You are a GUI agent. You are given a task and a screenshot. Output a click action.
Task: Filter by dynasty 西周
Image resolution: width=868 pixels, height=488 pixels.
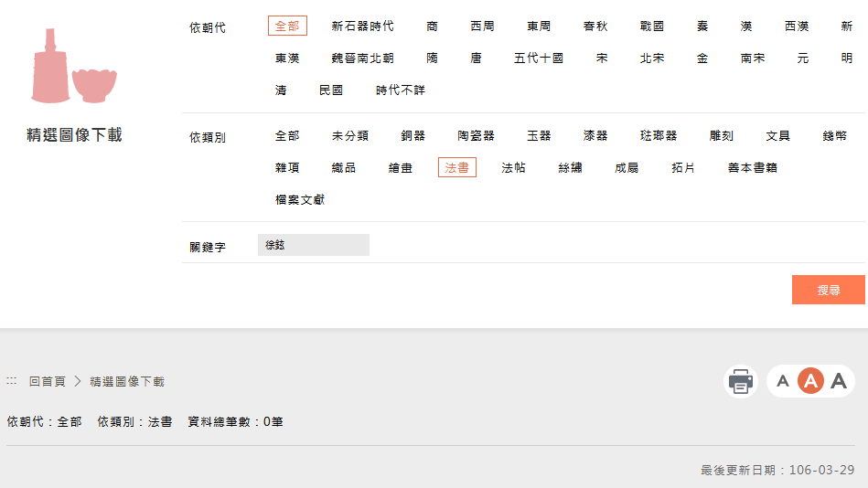point(482,26)
